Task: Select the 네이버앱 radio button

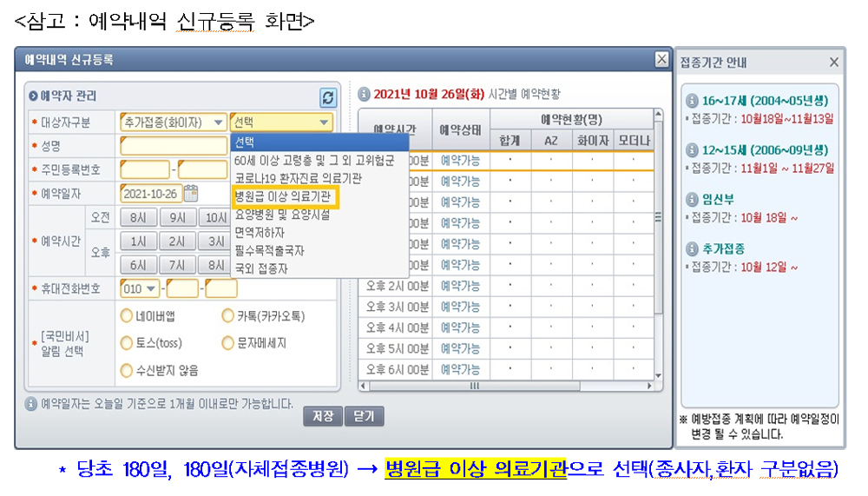Action: click(126, 316)
